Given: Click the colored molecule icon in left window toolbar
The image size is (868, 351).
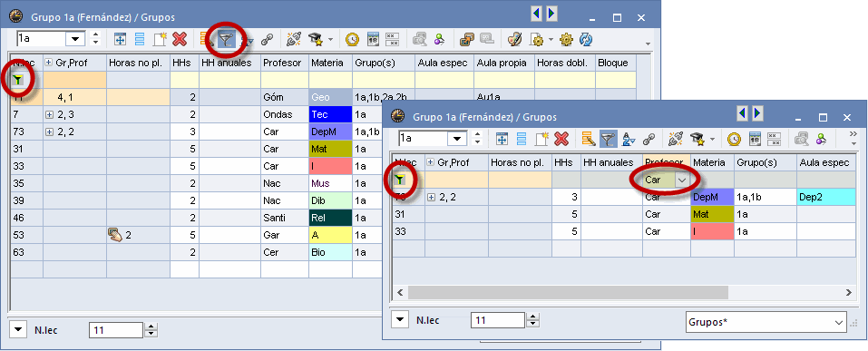Looking at the screenshot, I should pos(440,39).
